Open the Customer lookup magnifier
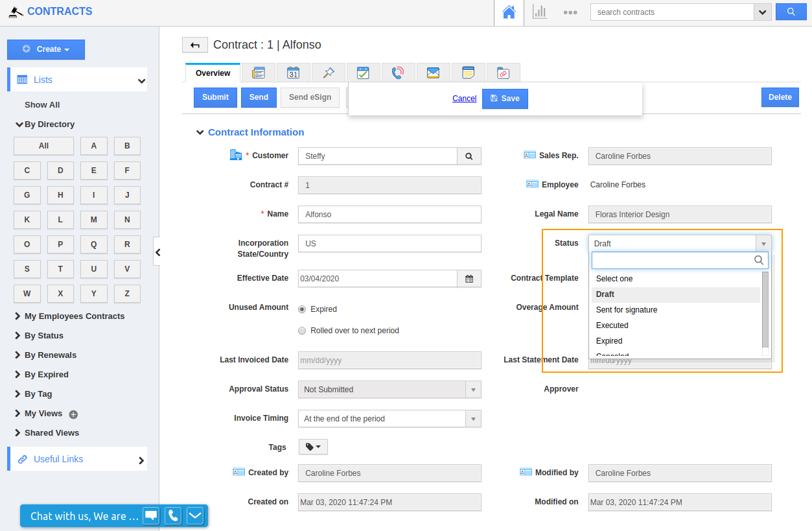The height and width of the screenshot is (531, 812). [469, 156]
